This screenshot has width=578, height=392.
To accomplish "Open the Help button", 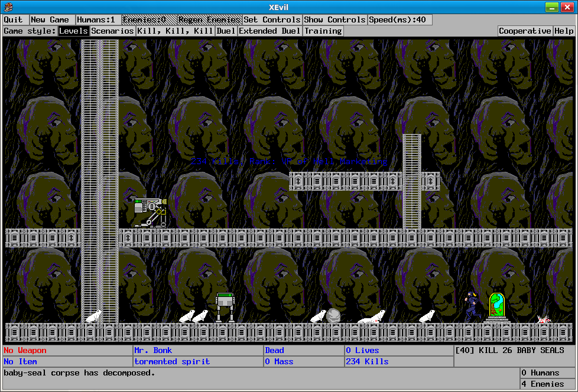I will [x=564, y=31].
